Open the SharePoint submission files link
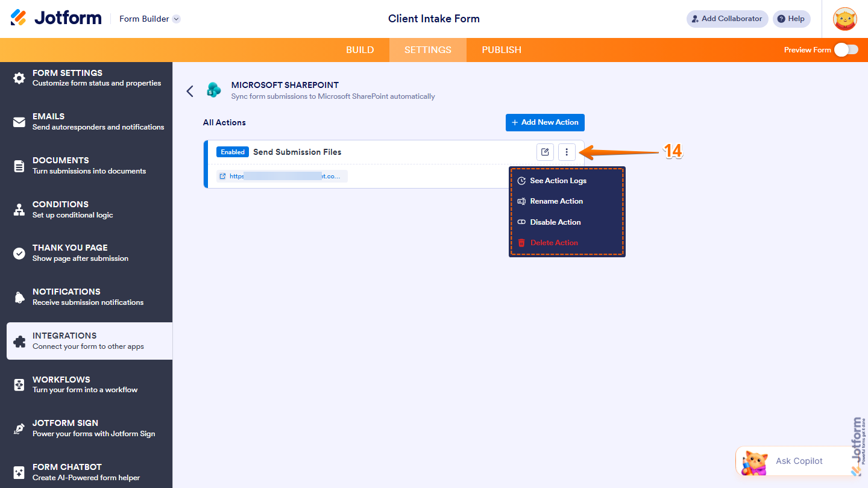The width and height of the screenshot is (868, 488). pos(282,176)
